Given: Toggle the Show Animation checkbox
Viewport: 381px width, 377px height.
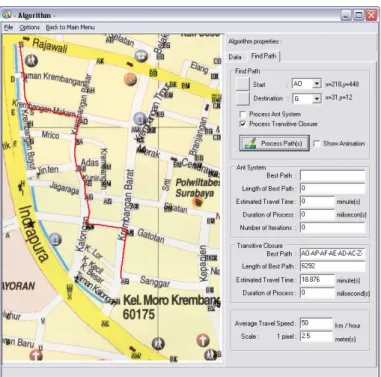Looking at the screenshot, I should [317, 144].
